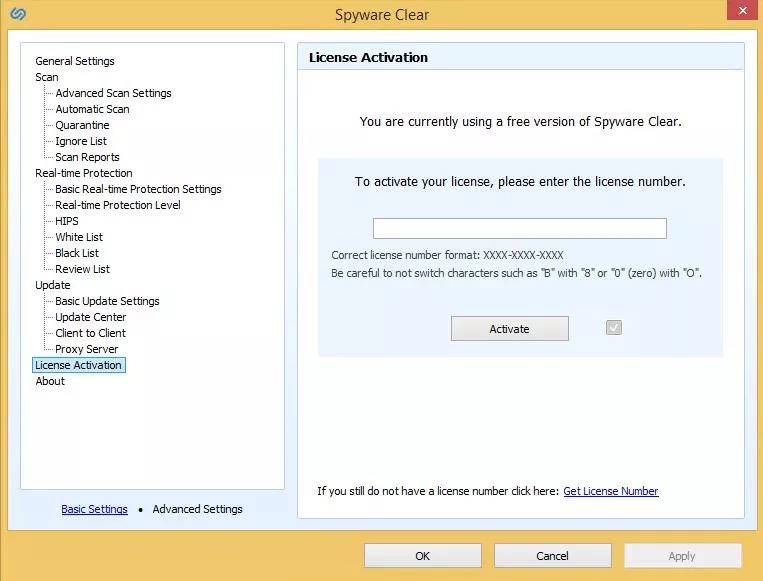The height and width of the screenshot is (581, 763).
Task: Open General Settings in the tree
Action: pyautogui.click(x=75, y=61)
